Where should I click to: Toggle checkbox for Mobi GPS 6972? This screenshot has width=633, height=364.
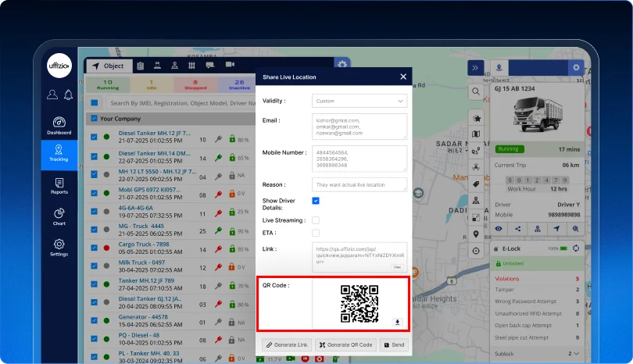[x=94, y=193]
